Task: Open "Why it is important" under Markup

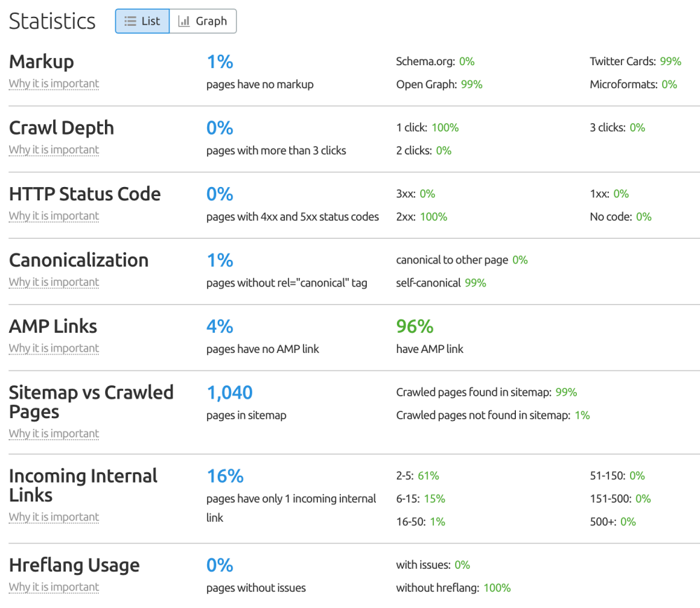Action: pyautogui.click(x=53, y=83)
